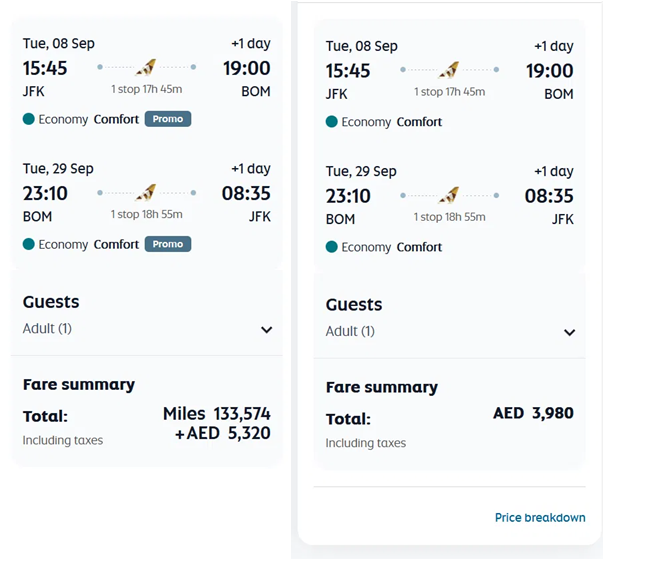Screen dimensions: 663x567
Task: Expand the Guests chevron in left panel
Action: 266,330
